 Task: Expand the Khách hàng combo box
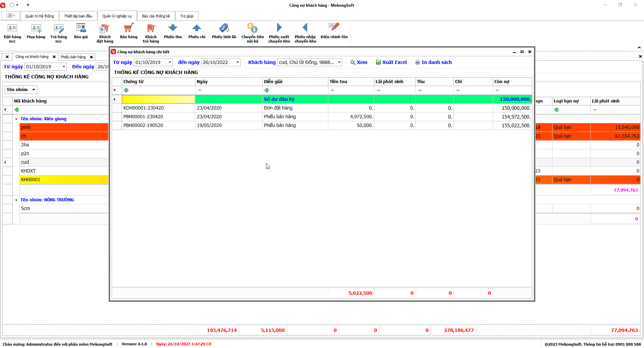point(339,62)
